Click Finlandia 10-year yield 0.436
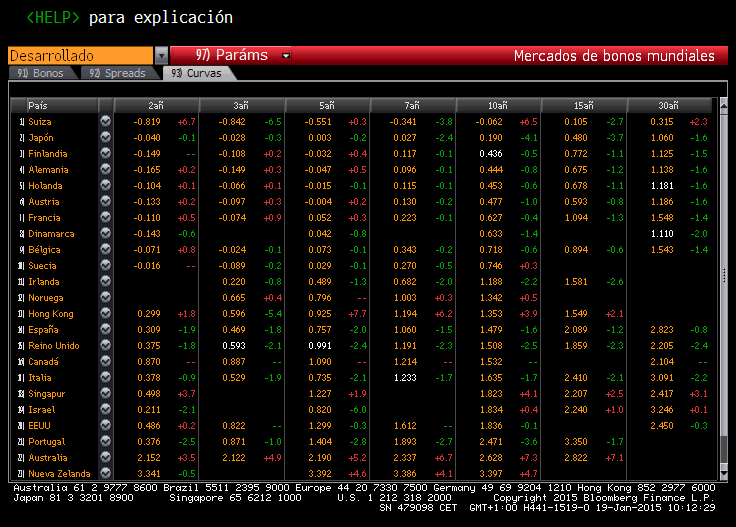736x527 pixels. 491,153
